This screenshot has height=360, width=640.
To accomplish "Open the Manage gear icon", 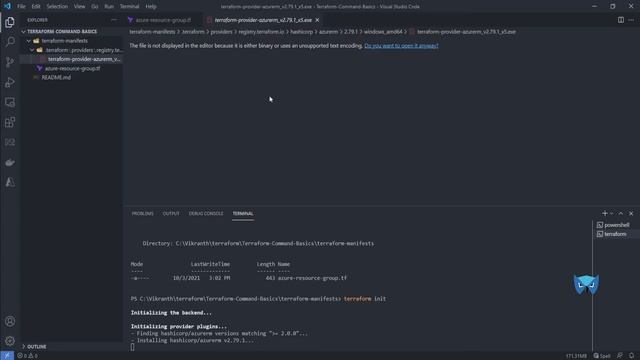I will point(10,341).
